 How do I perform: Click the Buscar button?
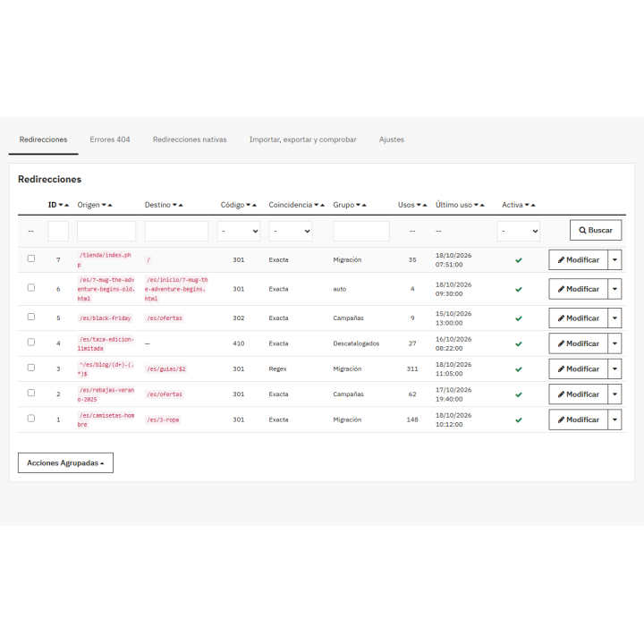pyautogui.click(x=596, y=231)
